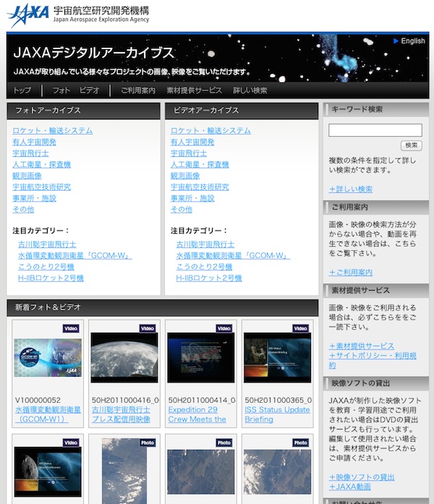Click Video badge on 50H2011000414 card
Image resolution: width=434 pixels, height=504 pixels.
click(x=224, y=328)
